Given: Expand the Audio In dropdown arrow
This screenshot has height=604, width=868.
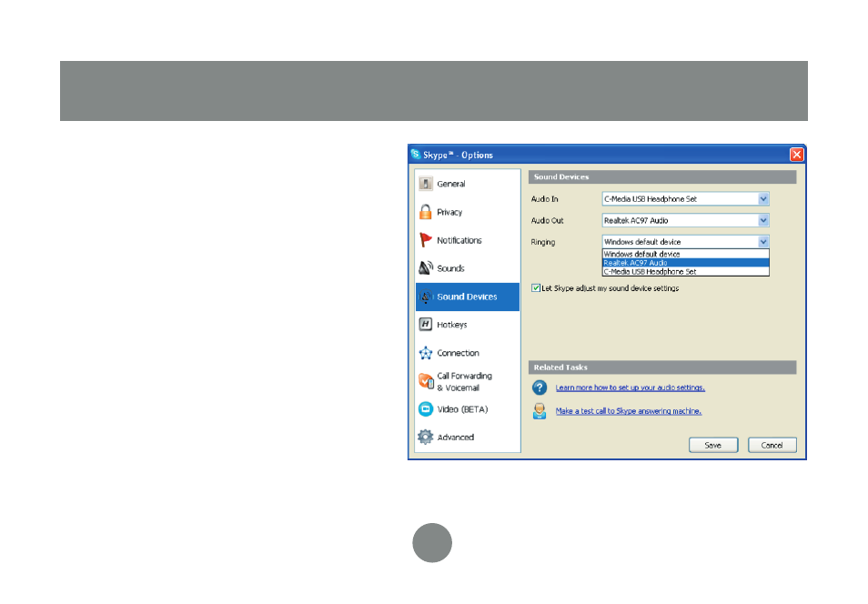Looking at the screenshot, I should coord(763,198).
